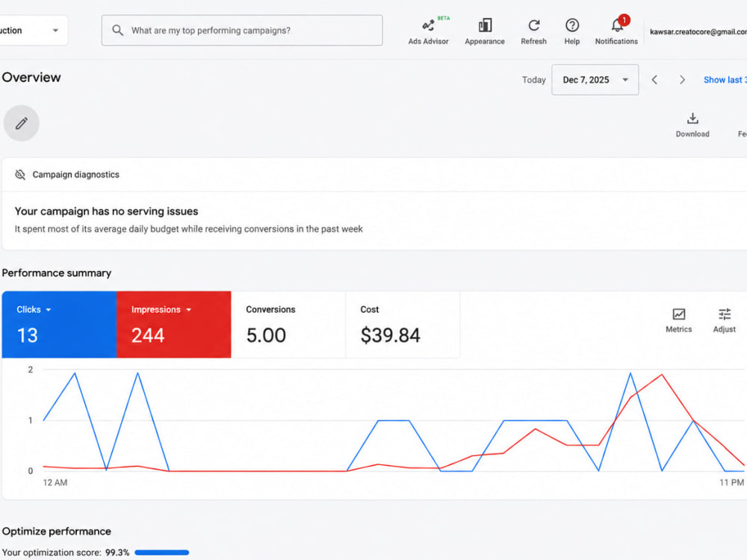Select the Cost metric card

coord(403,325)
